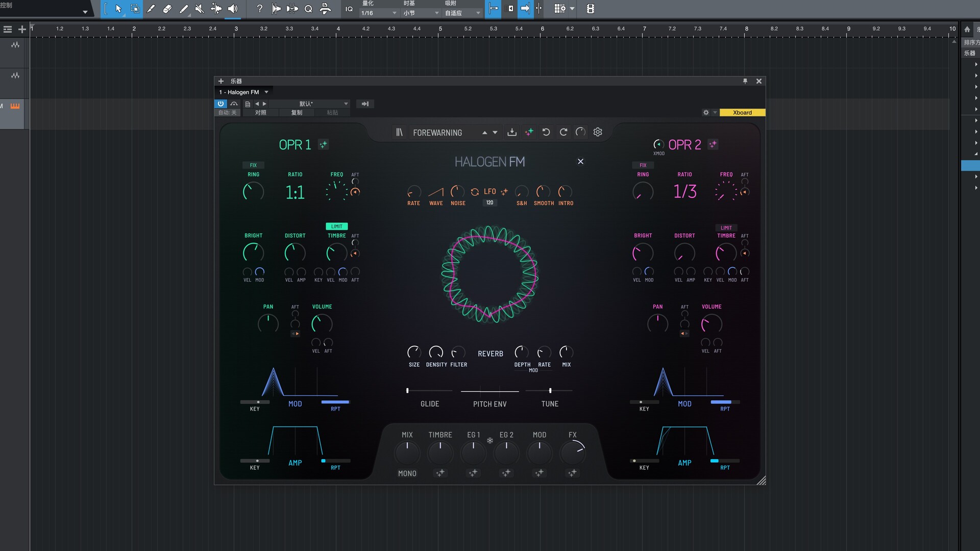
Task: Save preset with the download icon
Action: (x=512, y=132)
